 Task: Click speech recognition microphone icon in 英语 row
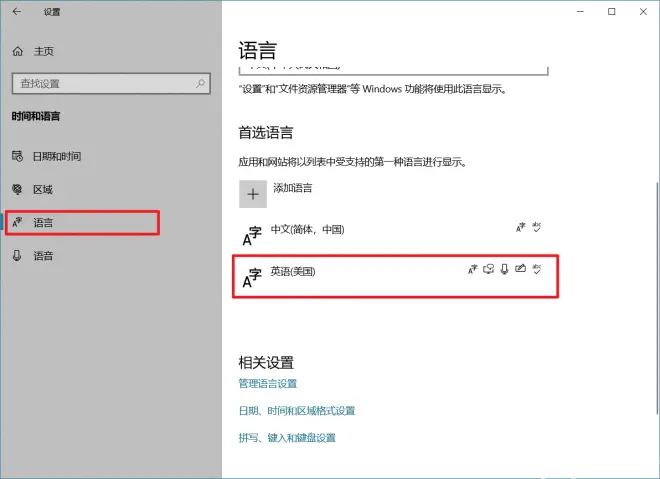[504, 269]
